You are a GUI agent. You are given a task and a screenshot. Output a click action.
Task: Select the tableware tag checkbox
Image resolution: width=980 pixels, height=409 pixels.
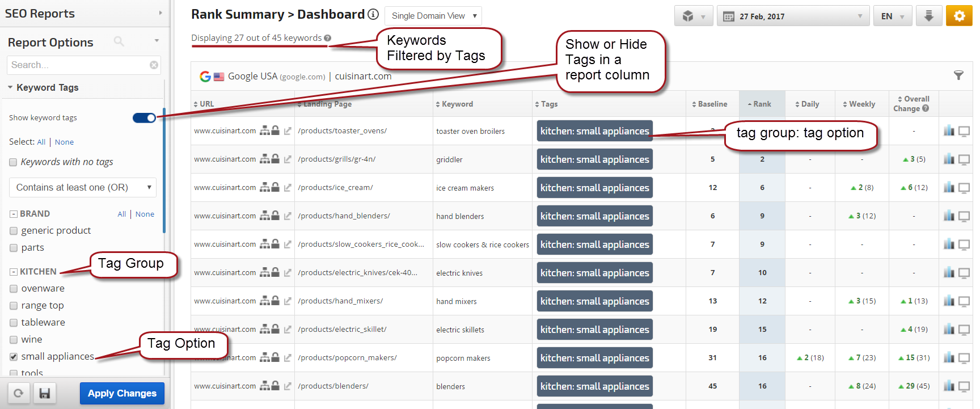click(x=14, y=323)
